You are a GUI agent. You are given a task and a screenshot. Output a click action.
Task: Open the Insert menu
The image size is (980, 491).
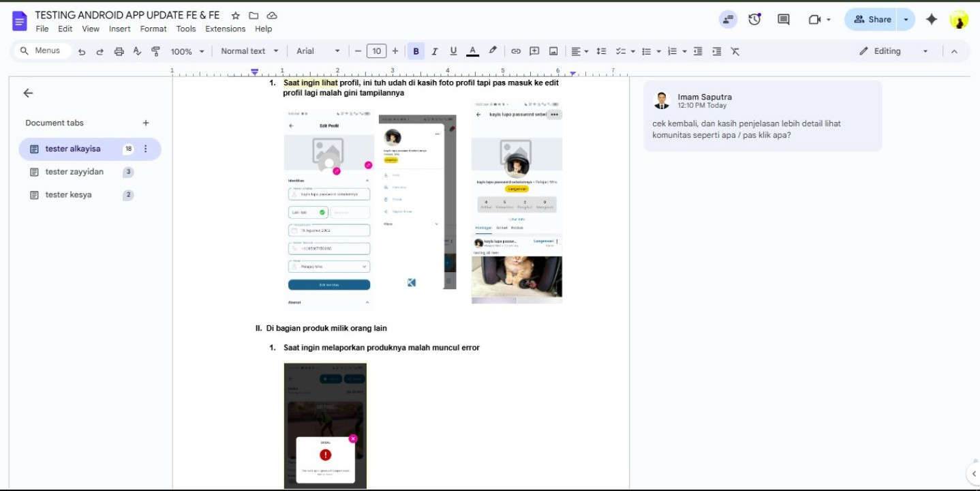point(119,29)
